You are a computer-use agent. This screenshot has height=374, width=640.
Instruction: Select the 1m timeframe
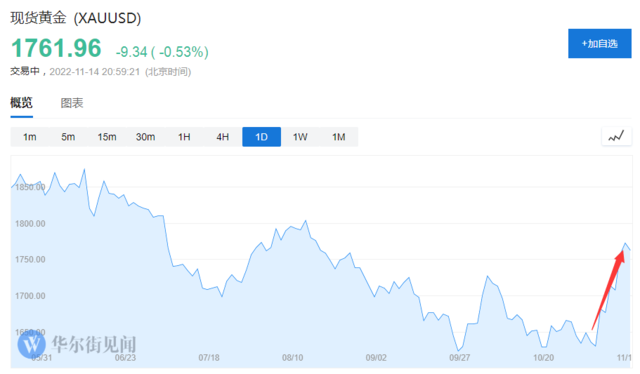(x=29, y=137)
